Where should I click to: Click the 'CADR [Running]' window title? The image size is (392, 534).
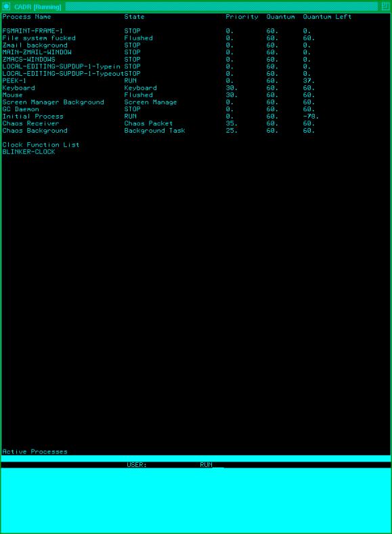click(x=37, y=7)
